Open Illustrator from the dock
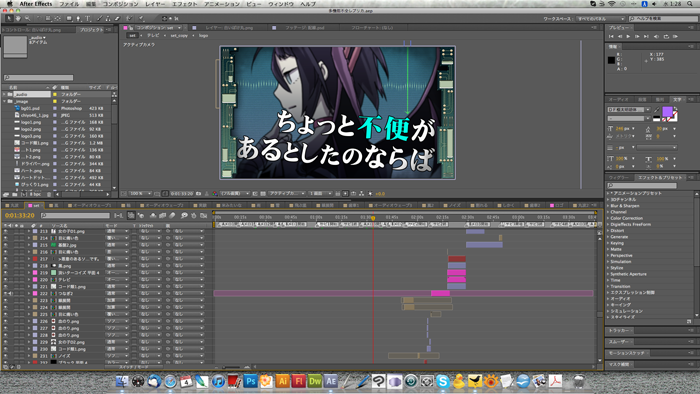The width and height of the screenshot is (700, 394). [282, 381]
